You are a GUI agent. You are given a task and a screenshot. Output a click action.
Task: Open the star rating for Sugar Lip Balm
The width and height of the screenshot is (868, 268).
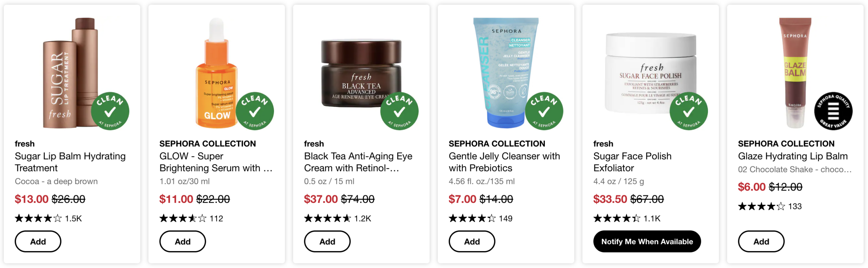click(x=38, y=218)
